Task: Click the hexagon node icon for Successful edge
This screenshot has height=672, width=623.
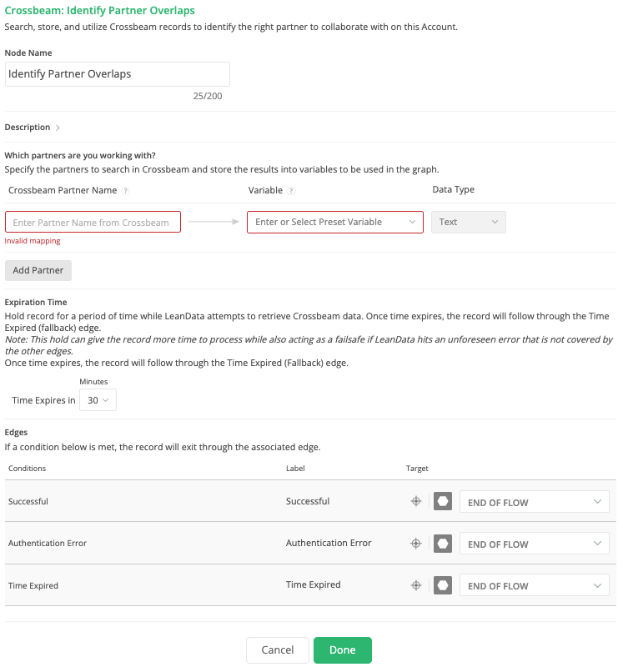Action: 443,502
